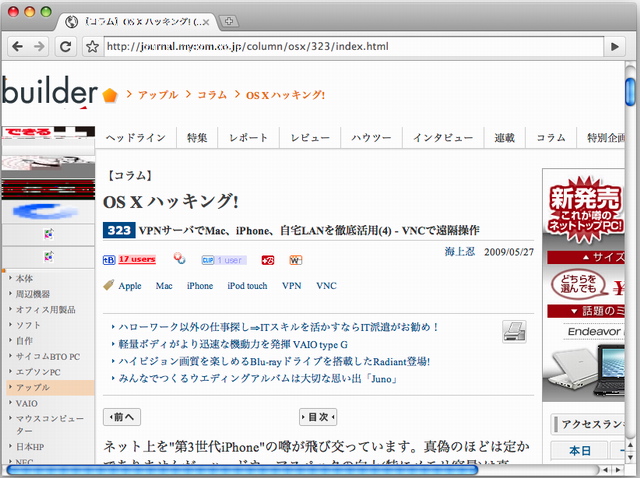Screen dimensions: 640x478
Task: Expand the 自作 sidebar category
Action: [x=24, y=340]
